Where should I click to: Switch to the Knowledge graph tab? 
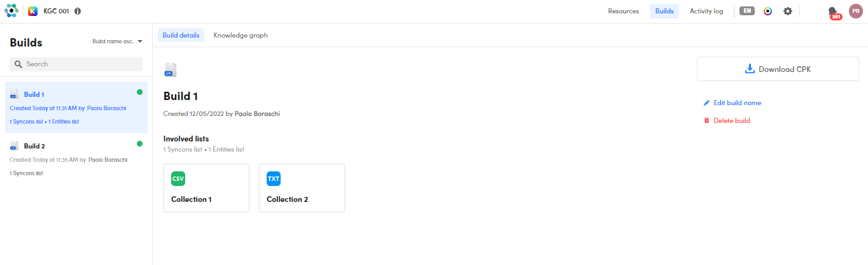point(241,35)
